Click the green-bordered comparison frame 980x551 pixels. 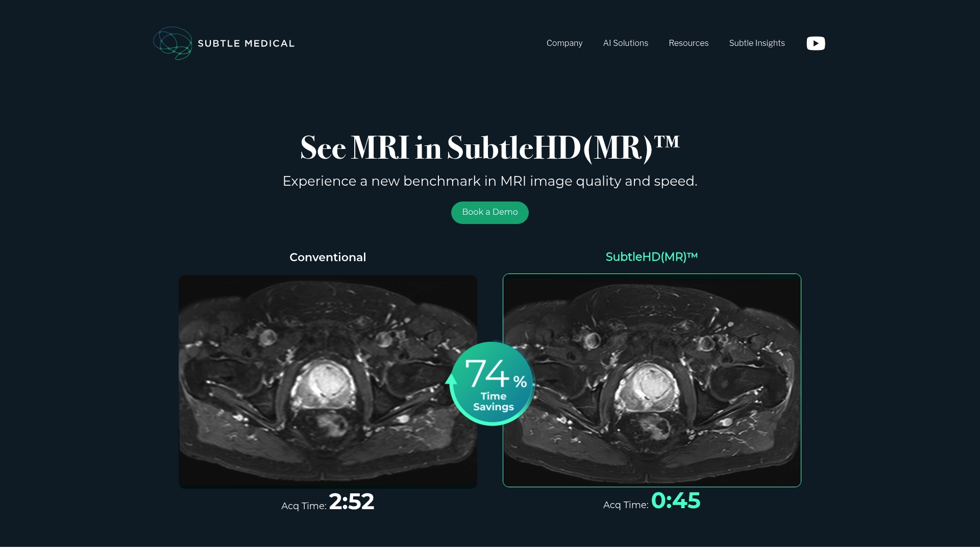coord(652,380)
